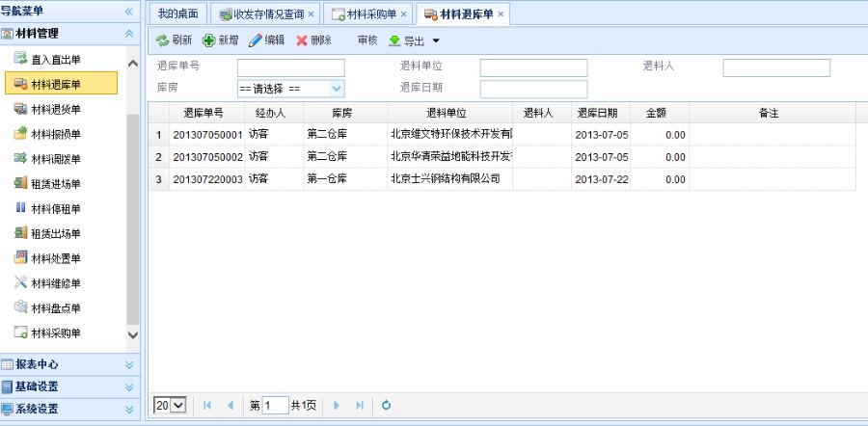Screen dimensions: 868x426
Task: Click sidebar scrollbar up arrow
Action: coord(133,64)
